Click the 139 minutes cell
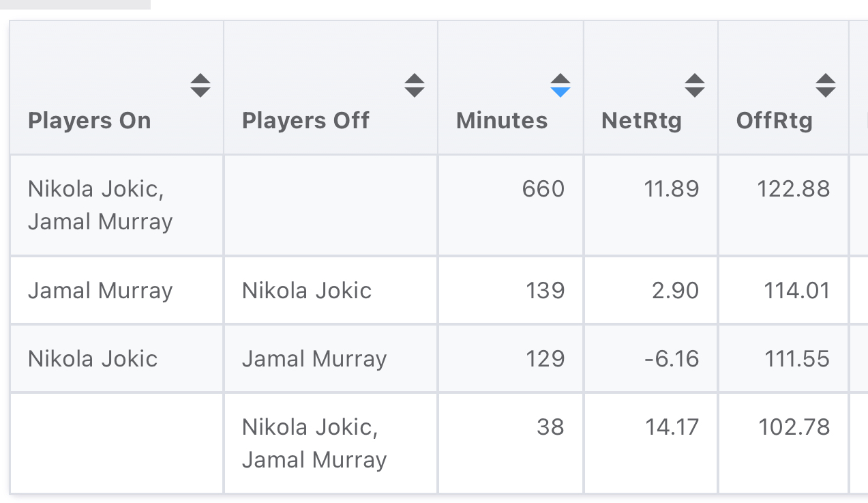The image size is (868, 503). (545, 291)
